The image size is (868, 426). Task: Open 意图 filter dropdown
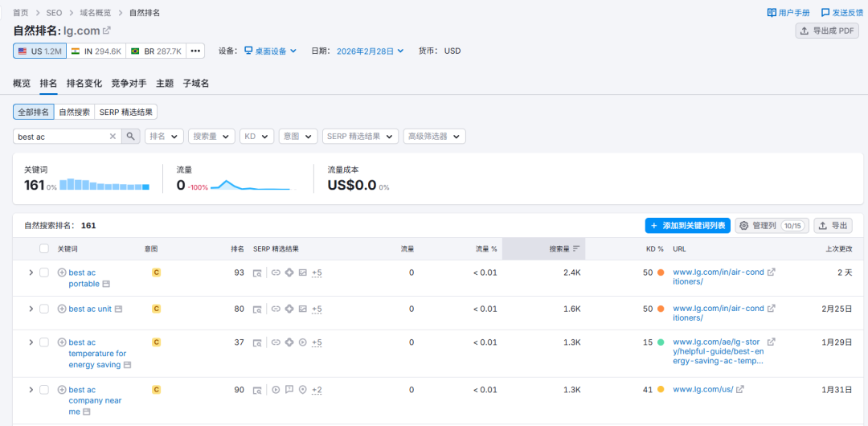(298, 137)
